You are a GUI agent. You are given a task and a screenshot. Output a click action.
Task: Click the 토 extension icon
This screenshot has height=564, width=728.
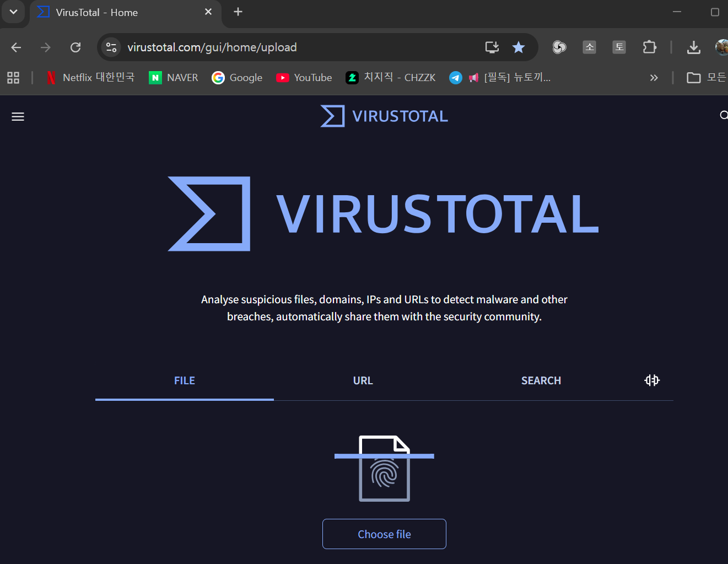(x=619, y=47)
